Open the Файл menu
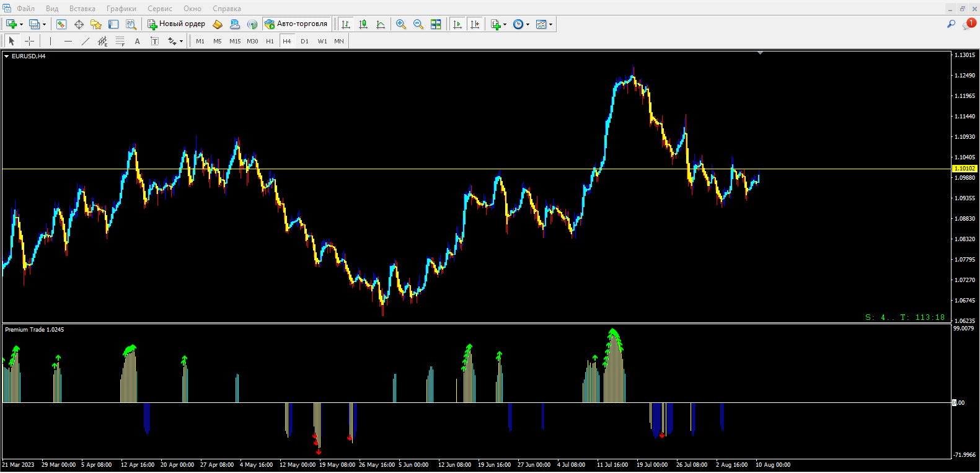 [x=25, y=9]
